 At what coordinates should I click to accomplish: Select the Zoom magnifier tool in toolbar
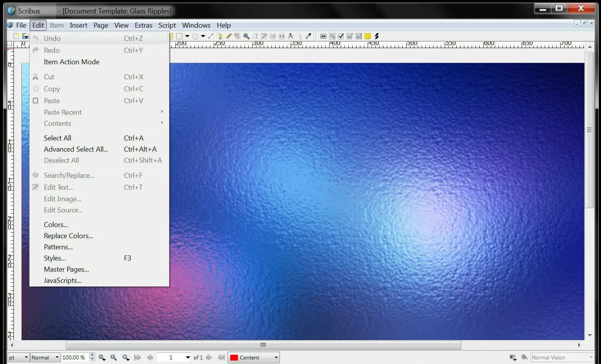246,36
